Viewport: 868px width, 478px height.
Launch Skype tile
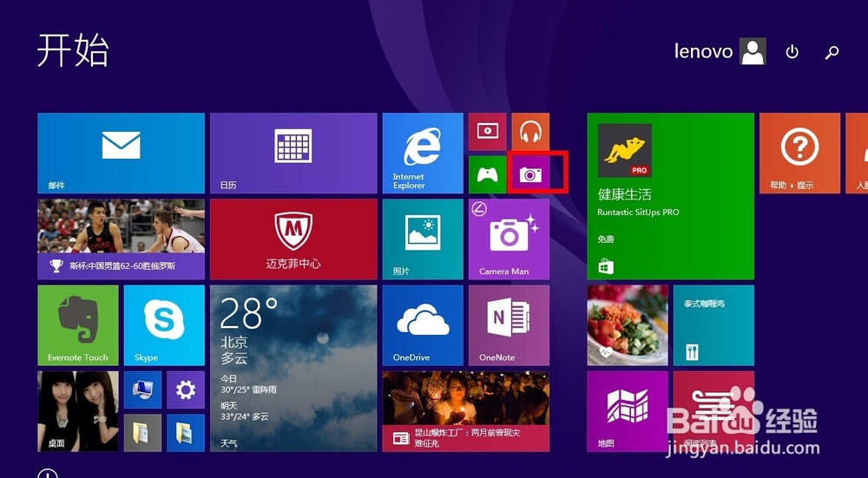click(164, 325)
